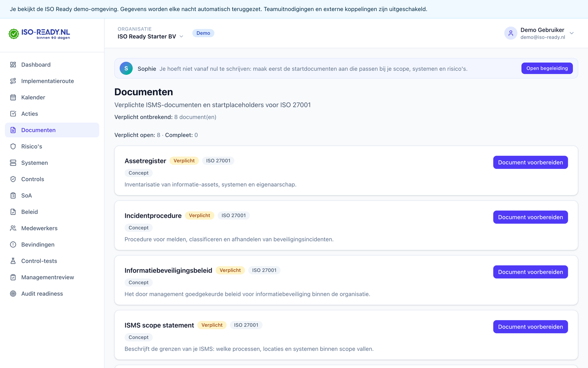Open Audit readiness page

(x=52, y=294)
